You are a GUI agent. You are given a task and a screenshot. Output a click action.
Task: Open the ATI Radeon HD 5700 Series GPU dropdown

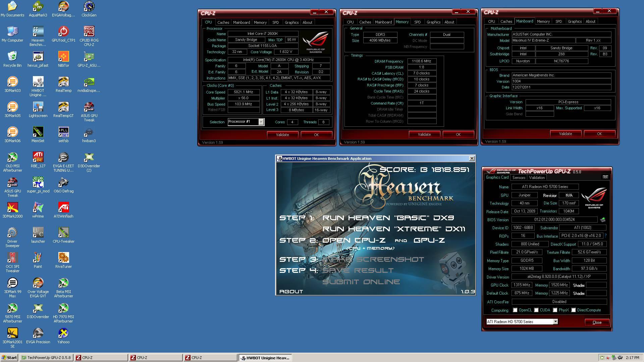[x=555, y=322]
